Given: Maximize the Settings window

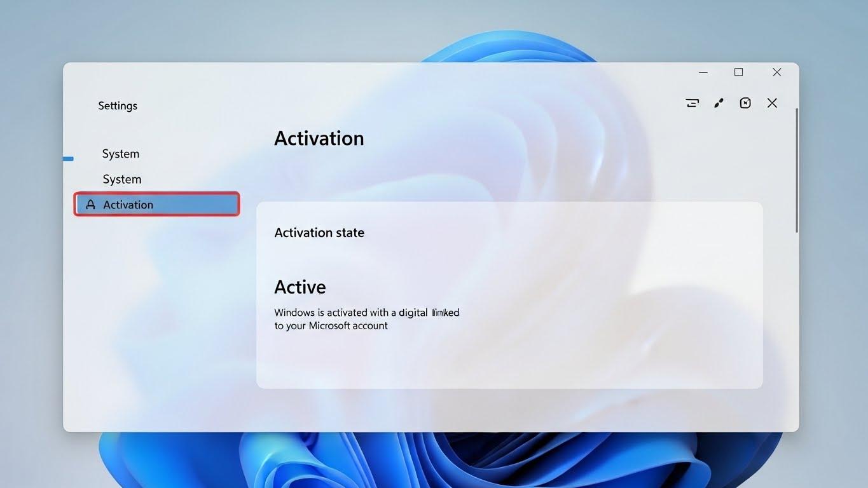Looking at the screenshot, I should pyautogui.click(x=738, y=72).
